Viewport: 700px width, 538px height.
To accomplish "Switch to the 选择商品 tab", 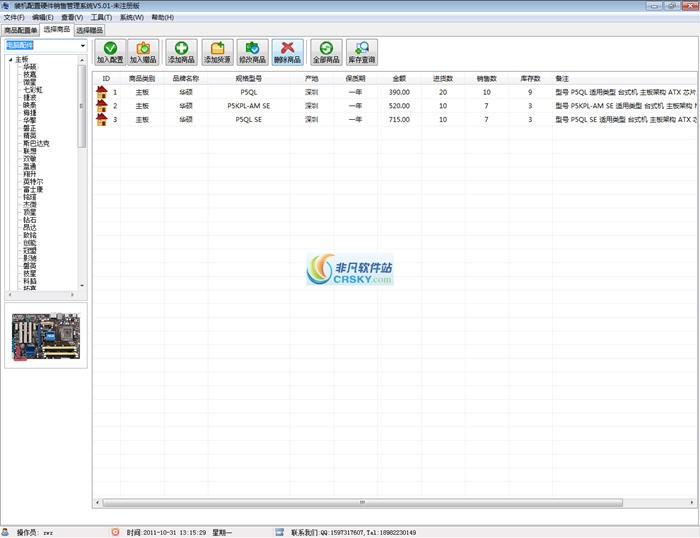I will pyautogui.click(x=57, y=29).
